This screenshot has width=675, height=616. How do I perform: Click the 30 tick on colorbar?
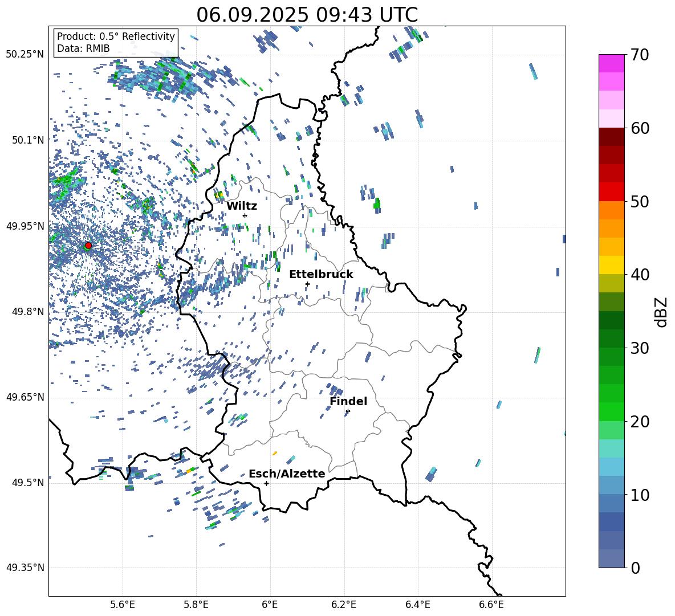pos(640,348)
